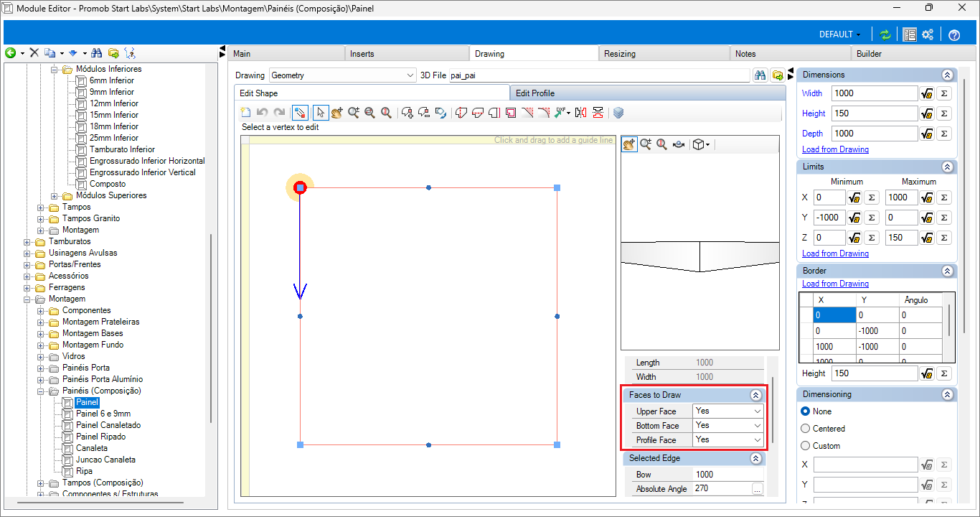980x517 pixels.
Task: Click the formula button next to Width
Action: click(926, 93)
